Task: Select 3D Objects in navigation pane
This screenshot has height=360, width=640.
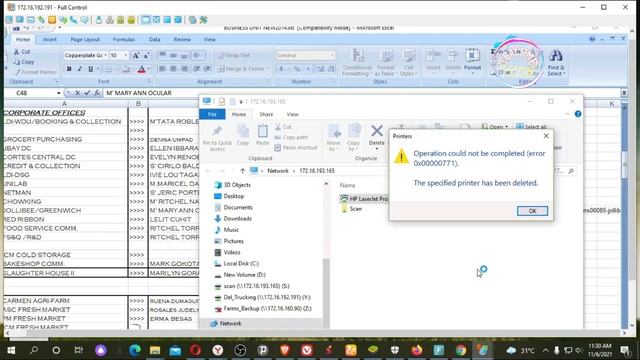Action: [233, 185]
